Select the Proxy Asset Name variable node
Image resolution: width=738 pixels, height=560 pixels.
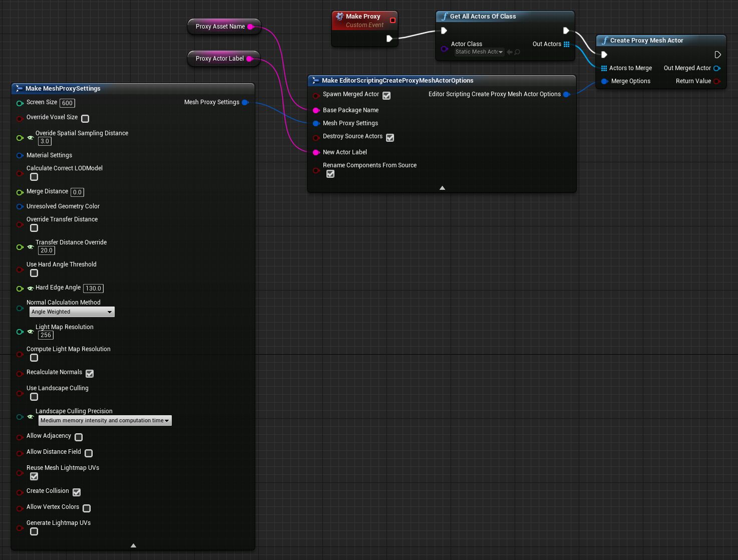point(220,27)
